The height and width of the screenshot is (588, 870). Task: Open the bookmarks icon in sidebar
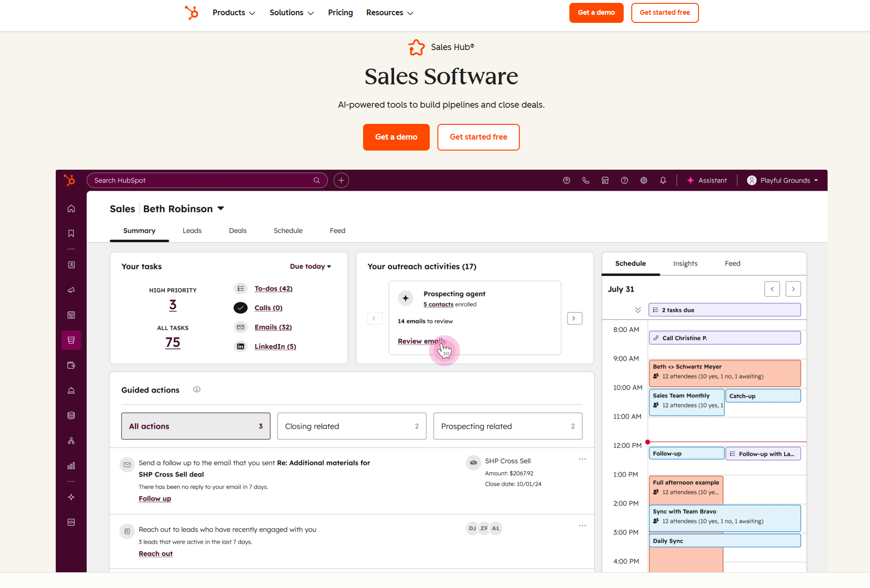pyautogui.click(x=71, y=233)
